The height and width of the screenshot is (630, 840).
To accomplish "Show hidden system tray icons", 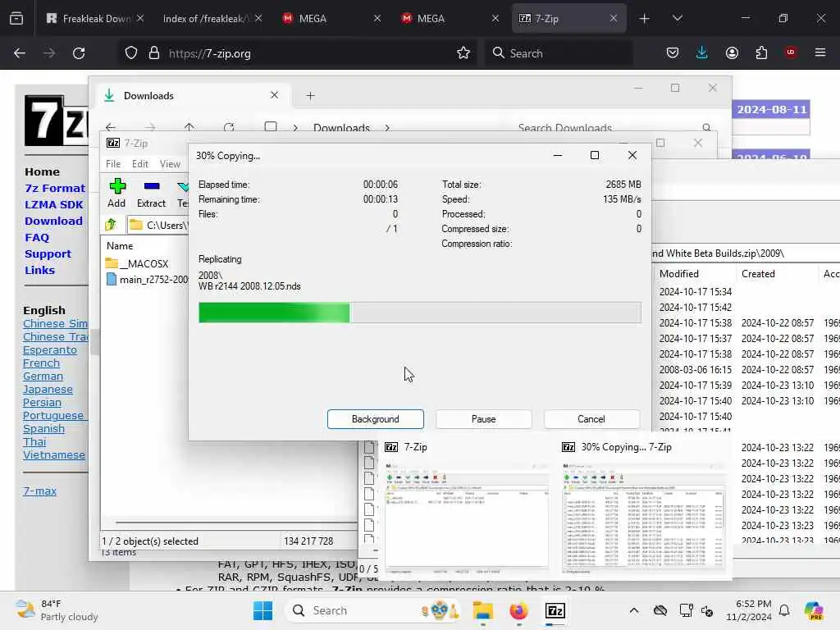I will tap(634, 610).
